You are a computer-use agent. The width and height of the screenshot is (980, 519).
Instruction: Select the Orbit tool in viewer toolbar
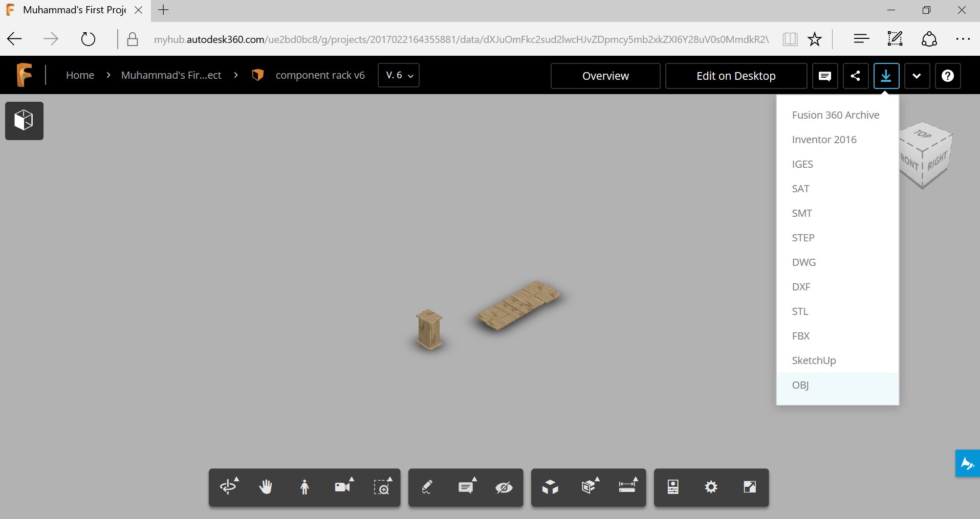[x=228, y=487]
